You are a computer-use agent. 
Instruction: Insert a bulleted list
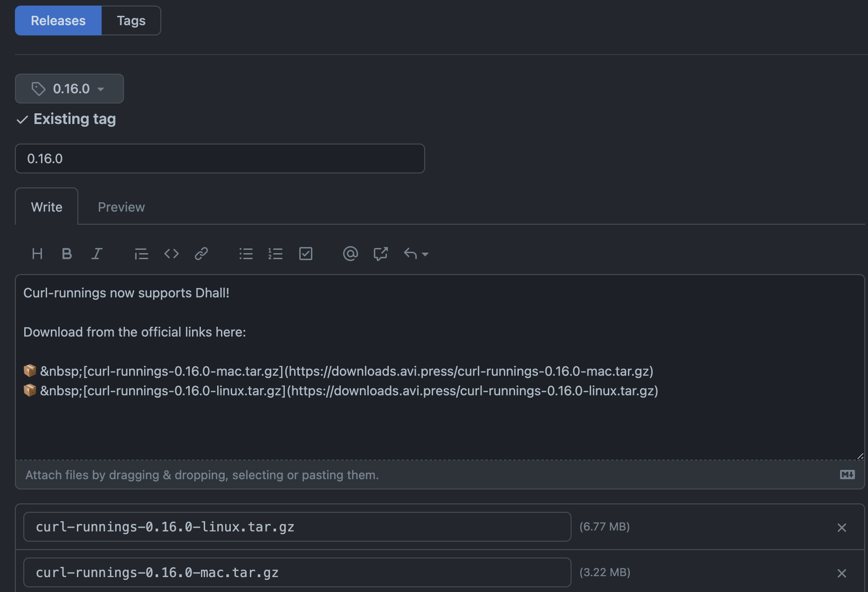246,254
